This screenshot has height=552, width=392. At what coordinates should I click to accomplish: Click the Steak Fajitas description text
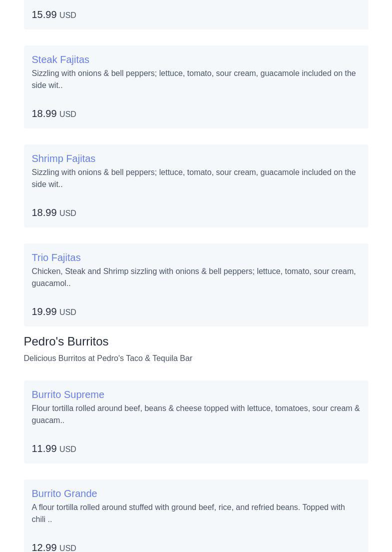tap(193, 79)
